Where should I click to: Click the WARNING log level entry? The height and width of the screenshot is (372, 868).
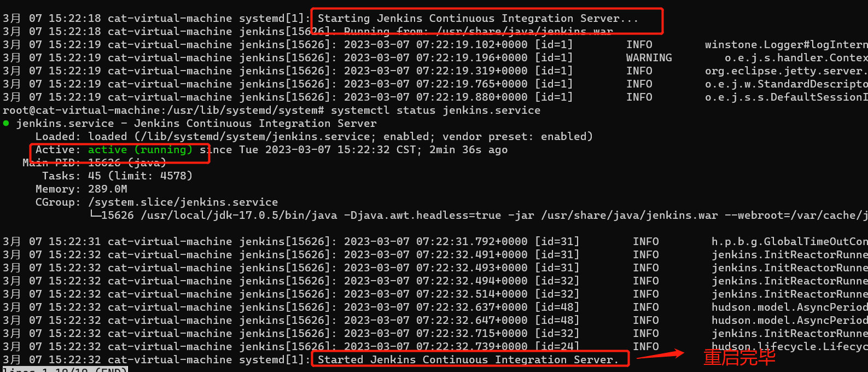[649, 58]
